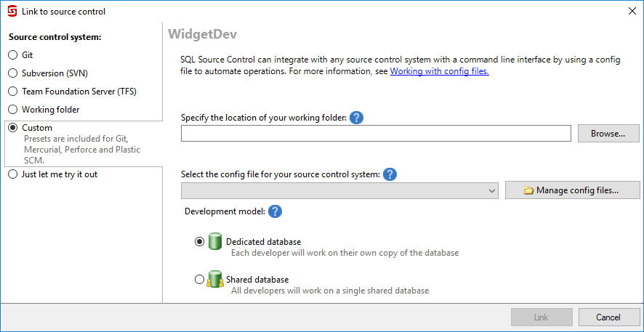Open the Working with config files link

(439, 71)
